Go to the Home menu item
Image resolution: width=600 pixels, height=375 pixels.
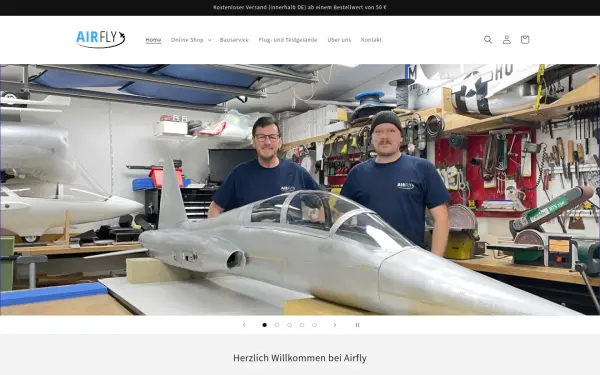click(153, 40)
